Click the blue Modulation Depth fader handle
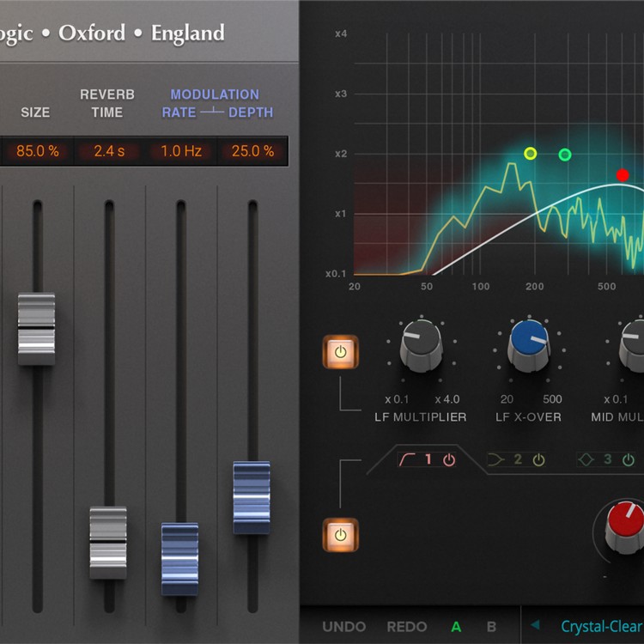The height and width of the screenshot is (644, 644). [252, 497]
